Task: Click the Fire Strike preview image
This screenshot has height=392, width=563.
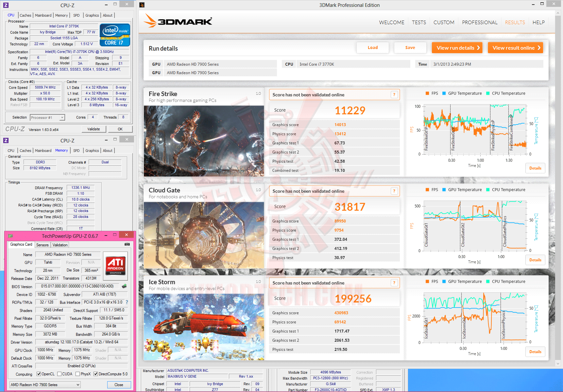Action: point(204,141)
